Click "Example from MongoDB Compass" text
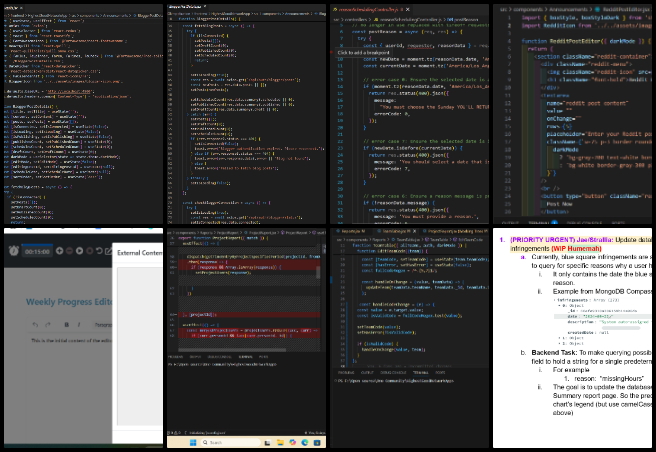This screenshot has height=452, width=656. point(602,291)
